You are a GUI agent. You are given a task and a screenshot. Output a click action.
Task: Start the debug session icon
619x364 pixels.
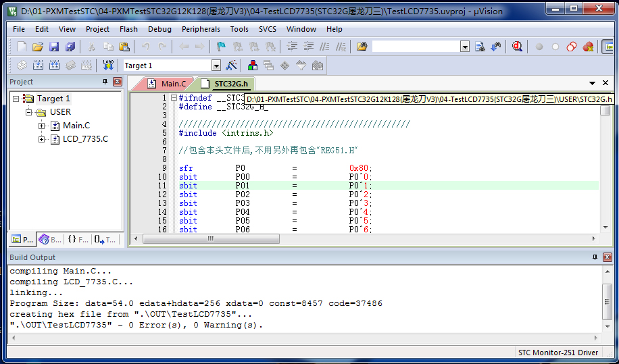pyautogui.click(x=518, y=47)
